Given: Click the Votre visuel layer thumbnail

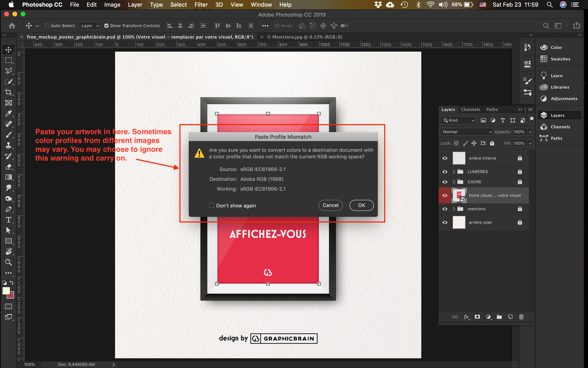Looking at the screenshot, I should pyautogui.click(x=459, y=195).
